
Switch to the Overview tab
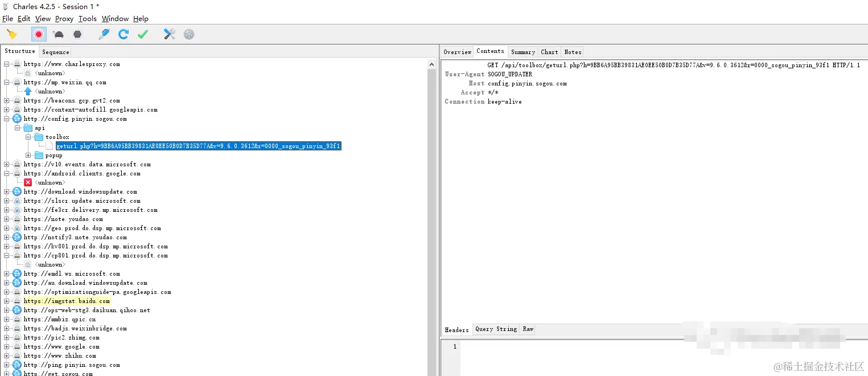[458, 52]
